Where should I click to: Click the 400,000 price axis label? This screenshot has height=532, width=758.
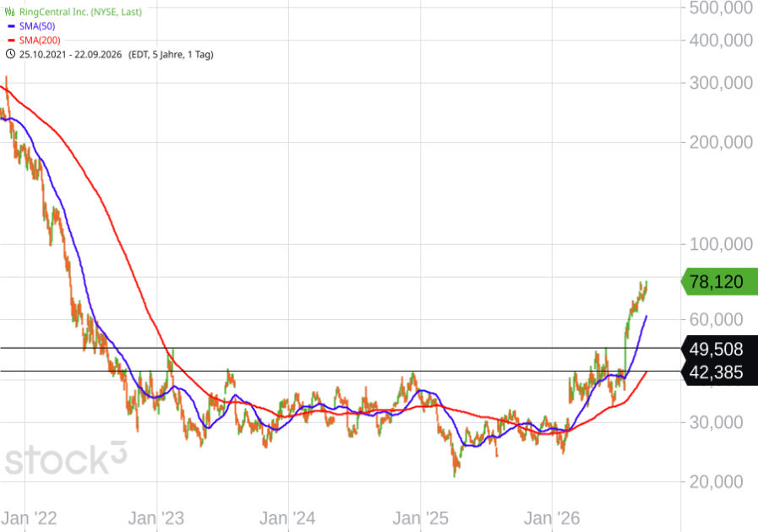[x=721, y=40]
